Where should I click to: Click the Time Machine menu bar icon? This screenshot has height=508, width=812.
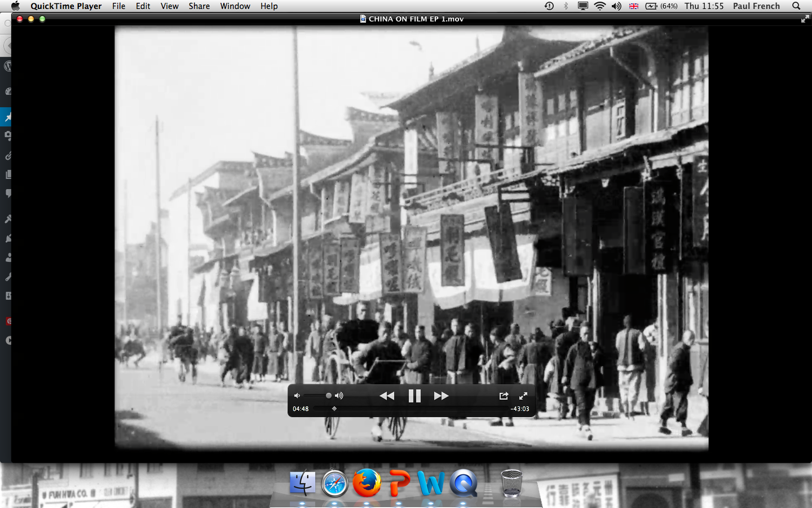549,6
